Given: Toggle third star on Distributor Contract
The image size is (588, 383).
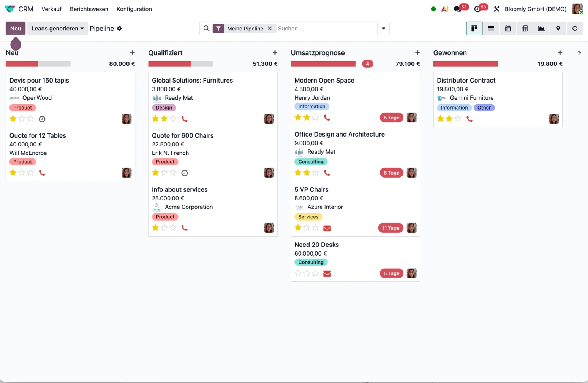Looking at the screenshot, I should 458,118.
